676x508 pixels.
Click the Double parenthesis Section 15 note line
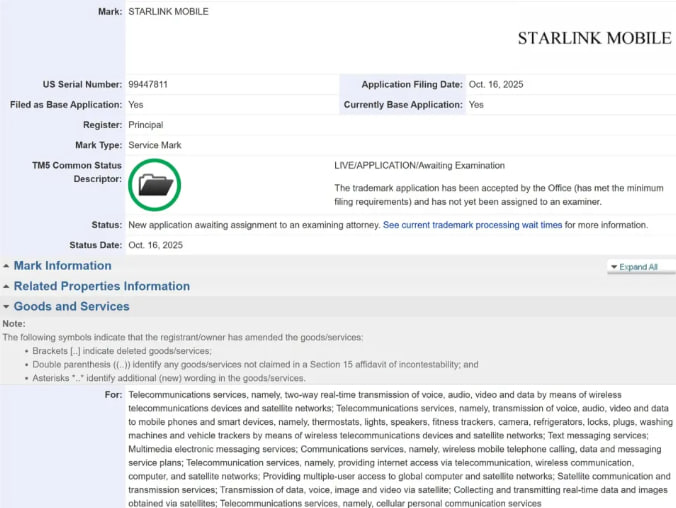click(255, 364)
